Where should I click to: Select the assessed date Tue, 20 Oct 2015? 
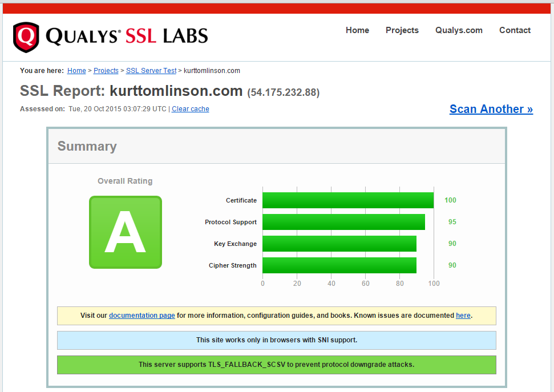click(95, 109)
